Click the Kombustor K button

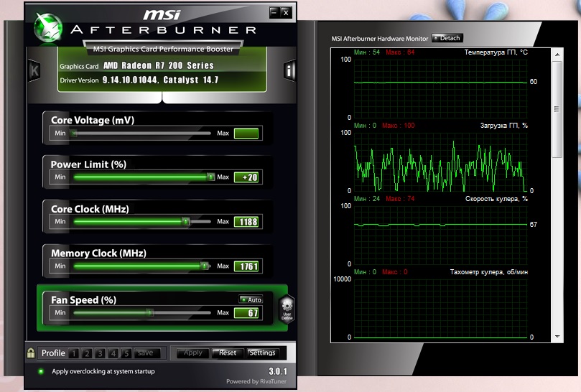[34, 70]
